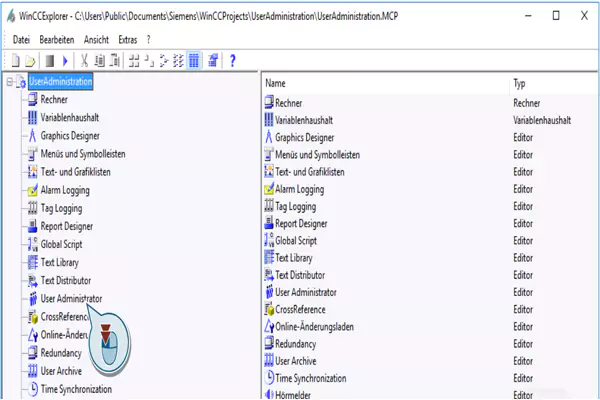Image resolution: width=600 pixels, height=400 pixels.
Task: Select UserAdministration root in the tree
Action: (x=61, y=82)
